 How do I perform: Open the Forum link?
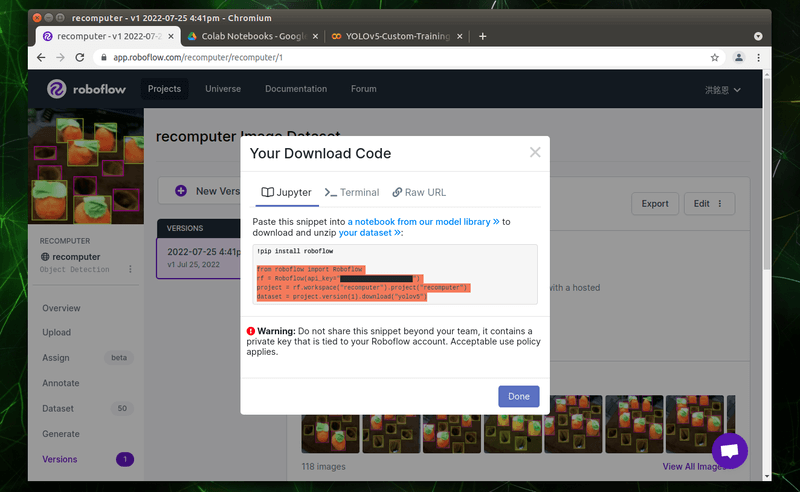pos(364,89)
